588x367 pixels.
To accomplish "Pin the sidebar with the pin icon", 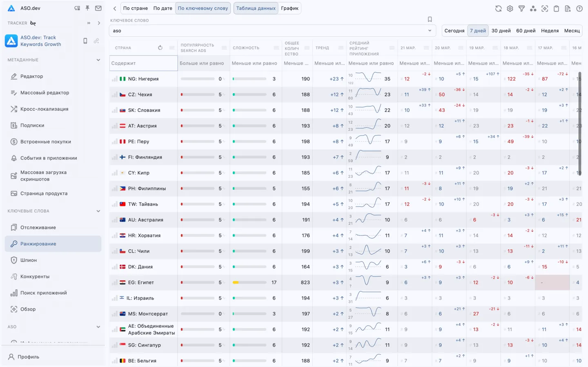I will [87, 8].
